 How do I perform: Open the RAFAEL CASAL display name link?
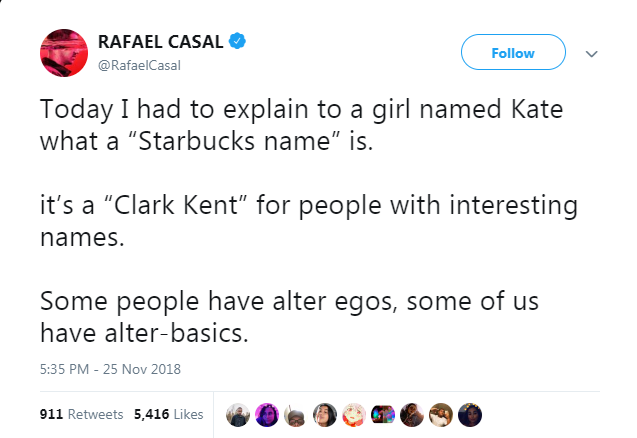coord(159,43)
